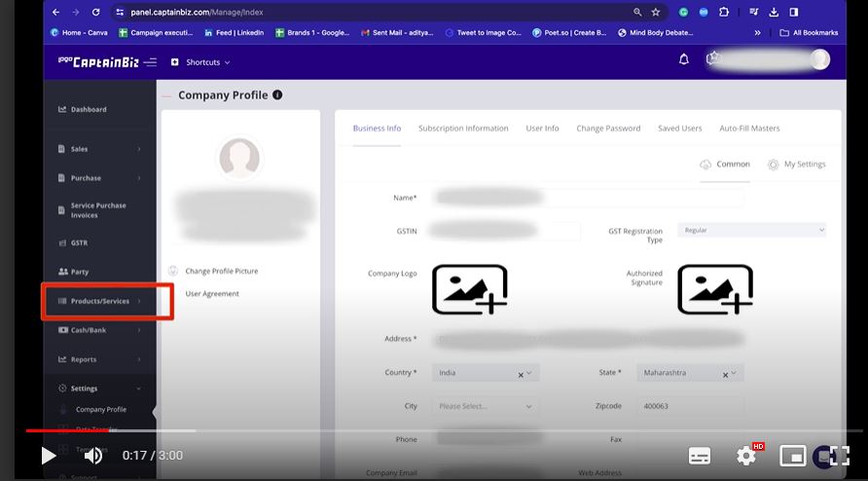Image resolution: width=868 pixels, height=481 pixels.
Task: Clear the State selection x
Action: coord(725,375)
